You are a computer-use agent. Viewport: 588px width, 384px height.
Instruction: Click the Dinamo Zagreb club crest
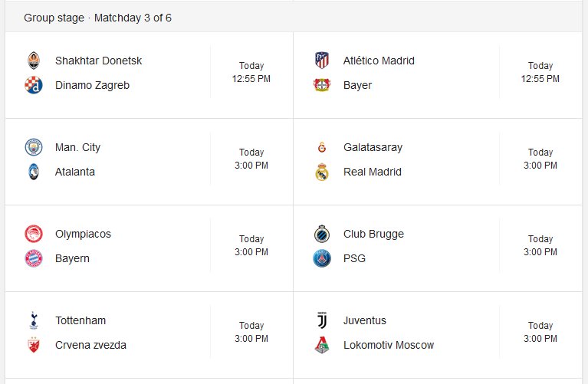[x=34, y=85]
